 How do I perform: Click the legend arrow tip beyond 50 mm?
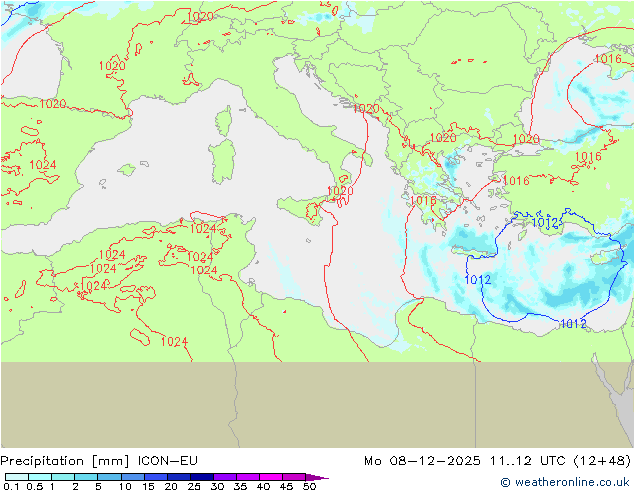(318, 477)
